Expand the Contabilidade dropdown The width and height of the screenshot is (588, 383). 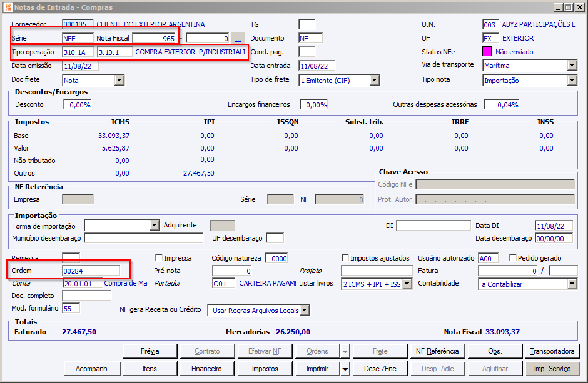[572, 284]
